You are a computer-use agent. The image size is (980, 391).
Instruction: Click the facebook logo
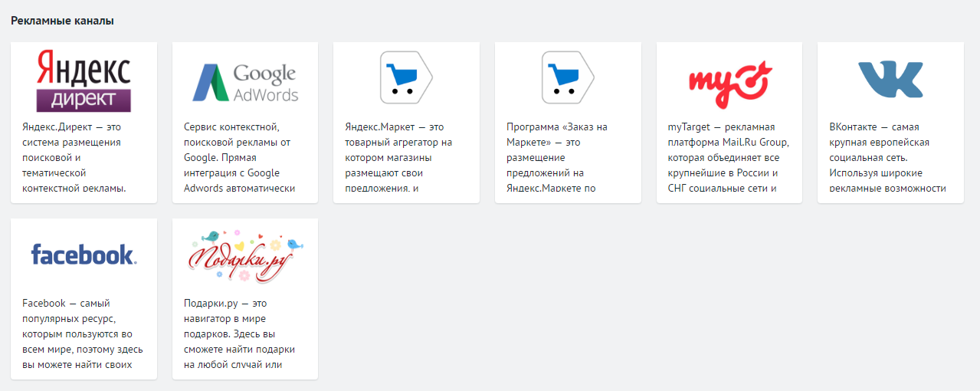(84, 255)
